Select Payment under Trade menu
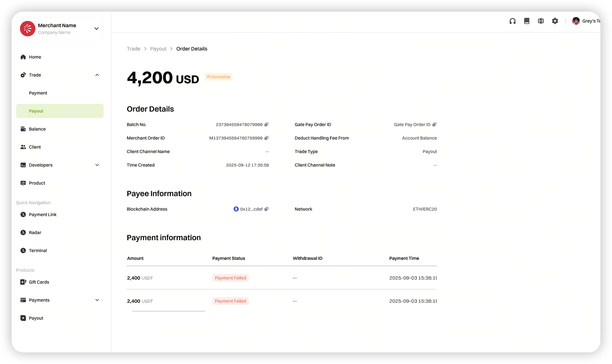This screenshot has width=612, height=364. [x=38, y=93]
